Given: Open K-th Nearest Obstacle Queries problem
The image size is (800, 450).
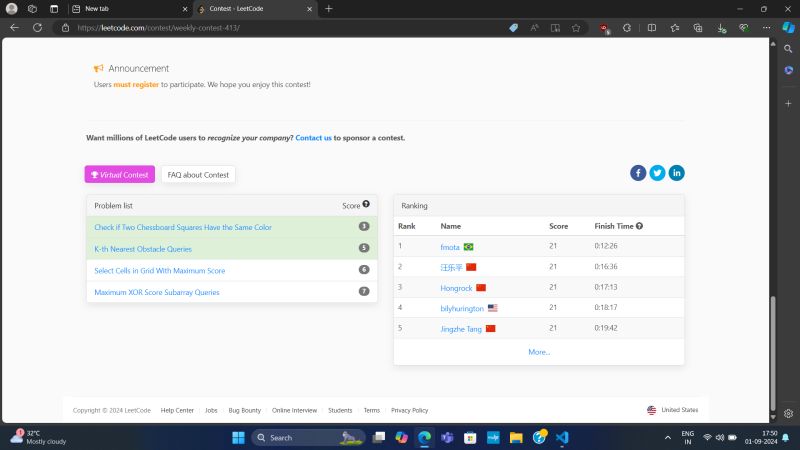Looking at the screenshot, I should pyautogui.click(x=143, y=249).
